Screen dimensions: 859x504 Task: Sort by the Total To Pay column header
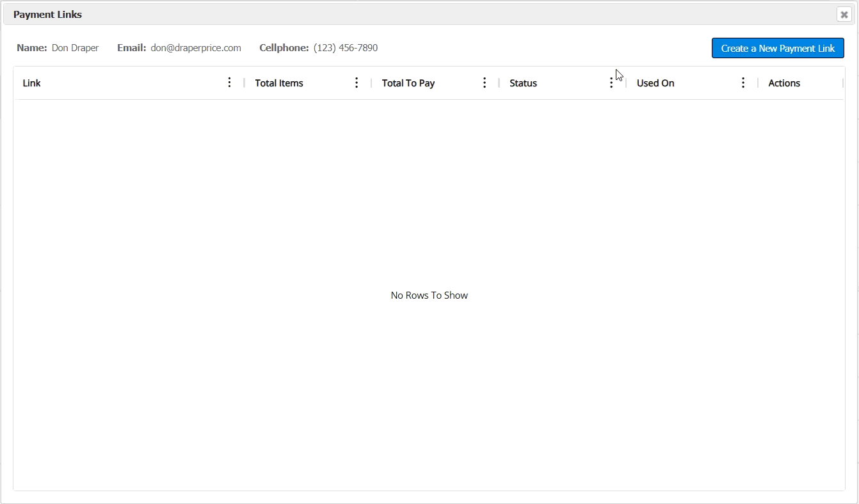[x=408, y=83]
